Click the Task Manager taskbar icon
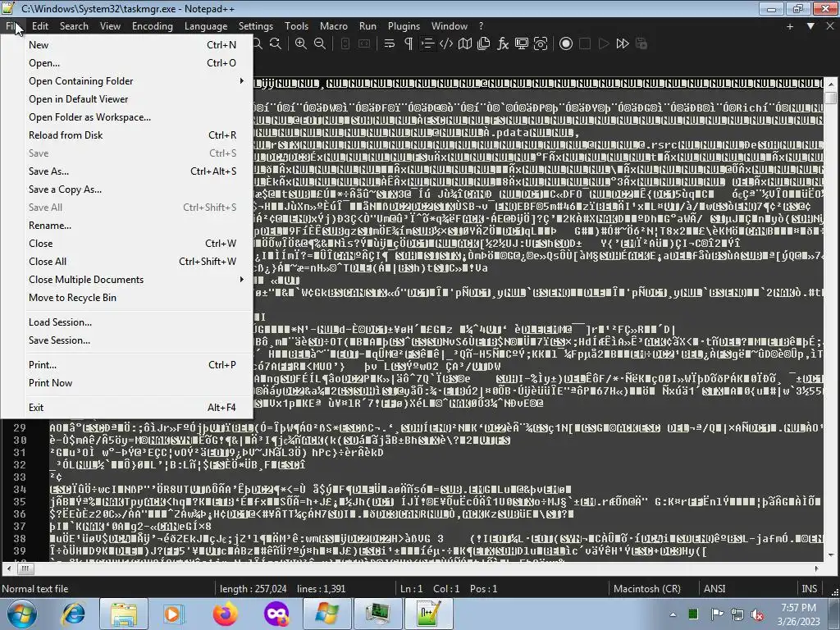Screen dimensions: 840x630 pos(378,614)
